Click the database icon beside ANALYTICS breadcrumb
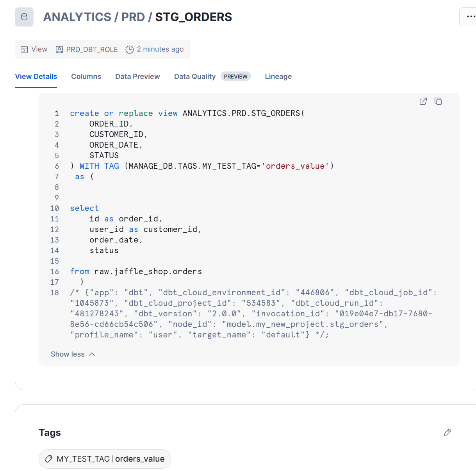The width and height of the screenshot is (476, 471). [x=24, y=17]
